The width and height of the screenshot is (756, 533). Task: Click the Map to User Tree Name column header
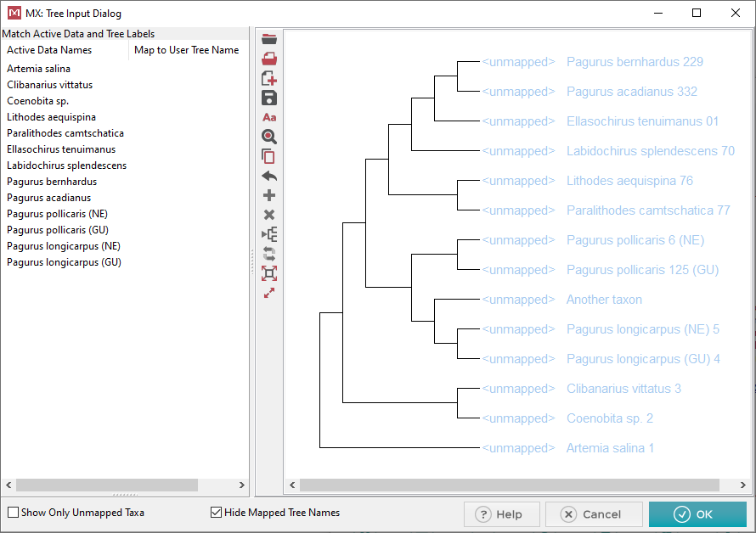[187, 50]
